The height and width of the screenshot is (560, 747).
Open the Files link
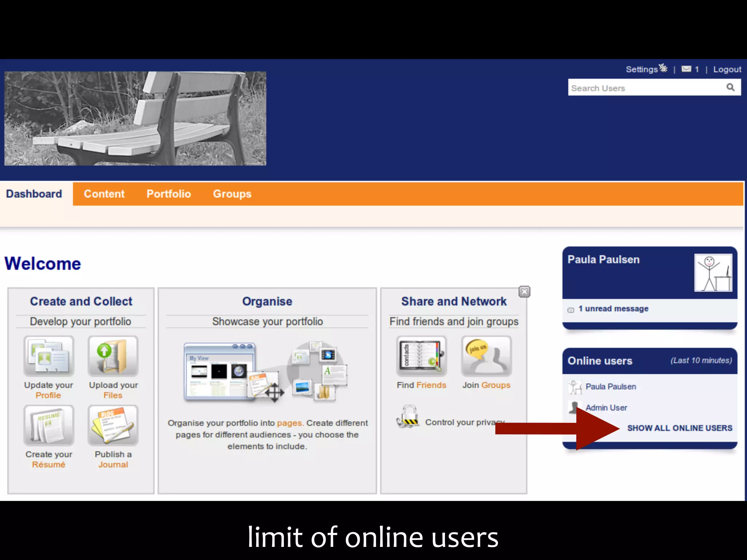[113, 395]
